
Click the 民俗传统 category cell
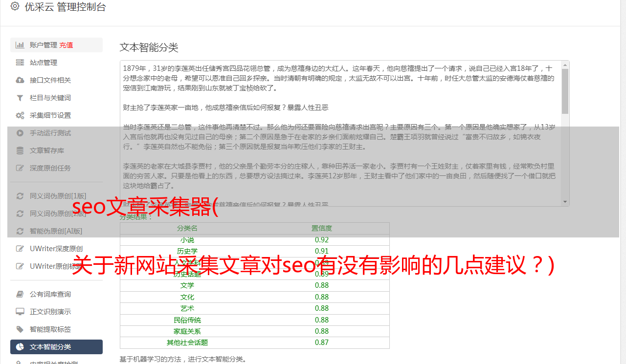click(x=187, y=320)
